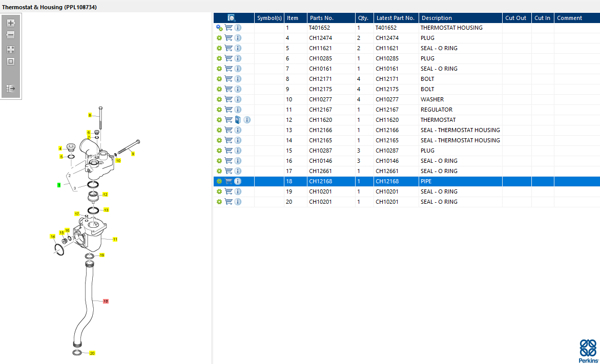Sort by Parts No. column header
This screenshot has width=600, height=364.
[x=331, y=18]
